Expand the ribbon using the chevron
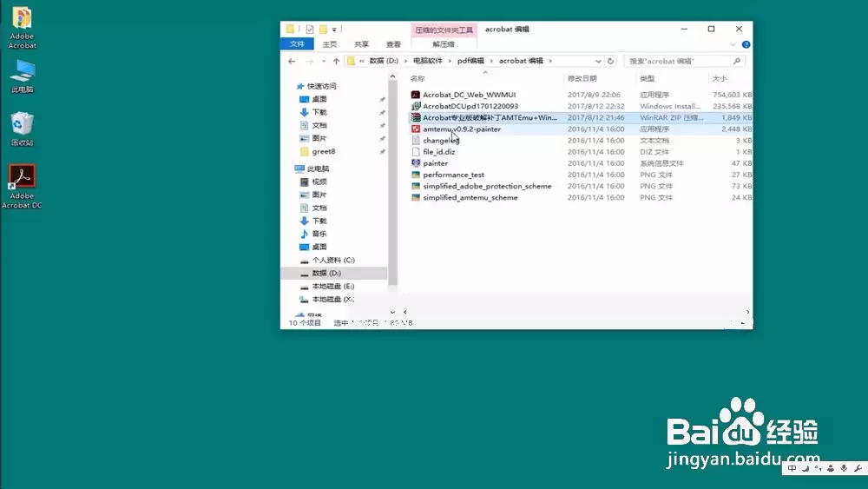This screenshot has height=489, width=868. pos(733,45)
